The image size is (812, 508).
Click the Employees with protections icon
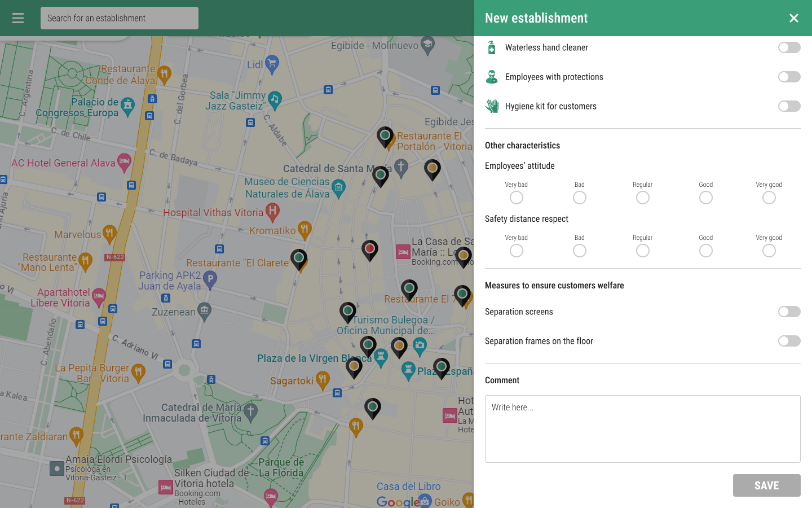coord(492,77)
